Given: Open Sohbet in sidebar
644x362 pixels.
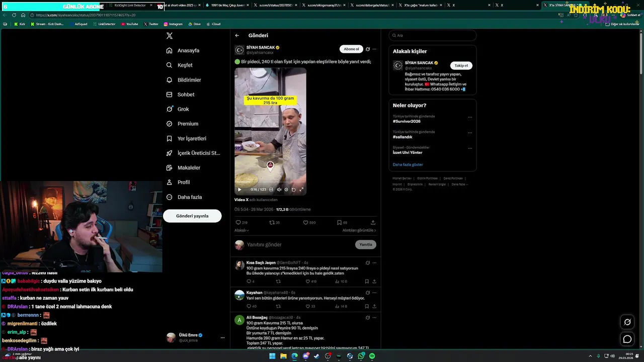Looking at the screenshot, I should click(x=181, y=95).
